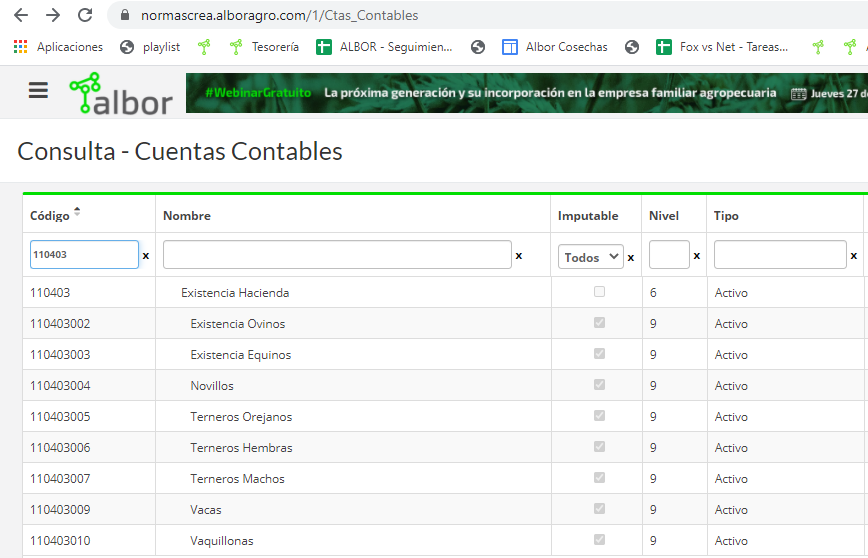
Task: Select the Vacas row name
Action: [206, 510]
